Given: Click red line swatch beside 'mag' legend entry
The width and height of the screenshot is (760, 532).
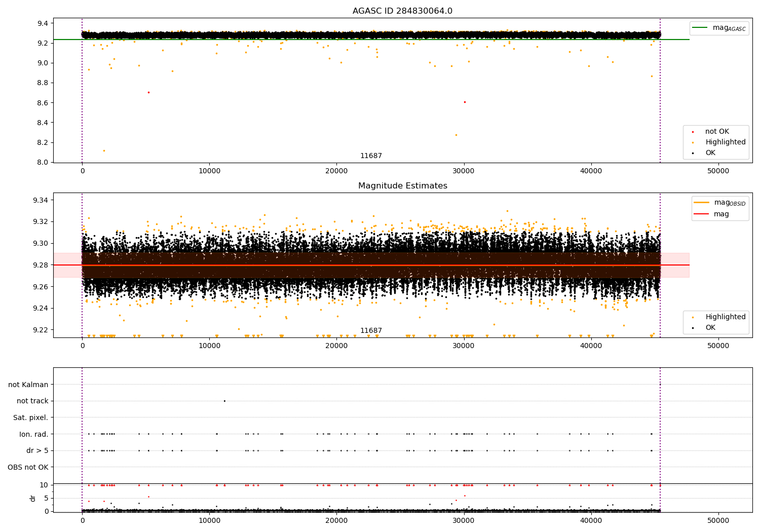Looking at the screenshot, I should coord(702,214).
